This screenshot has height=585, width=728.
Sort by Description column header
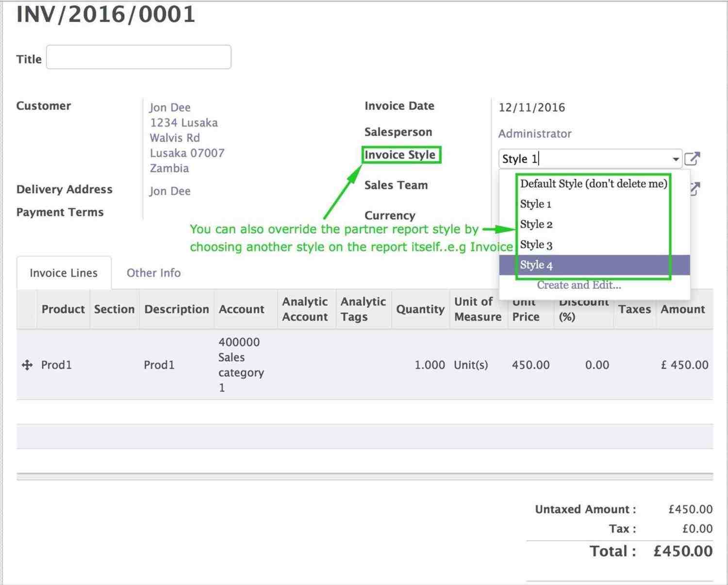click(177, 309)
